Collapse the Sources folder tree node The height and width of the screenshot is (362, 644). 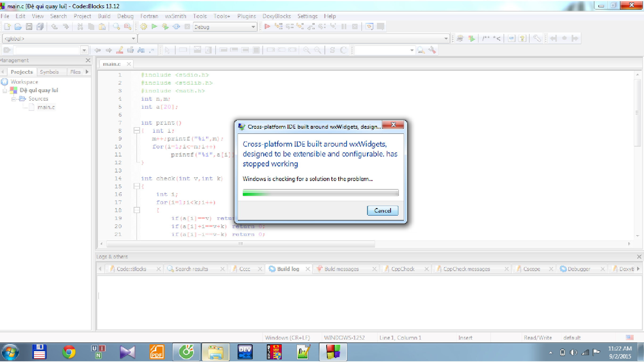point(14,99)
